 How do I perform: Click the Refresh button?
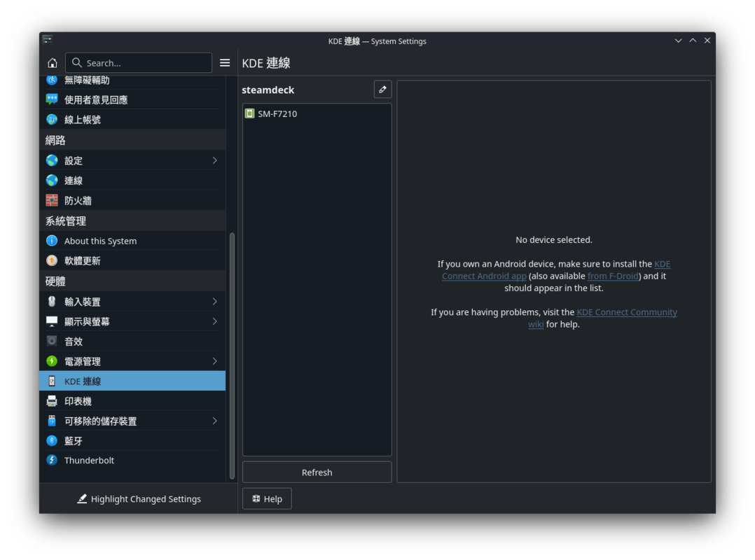pos(317,472)
